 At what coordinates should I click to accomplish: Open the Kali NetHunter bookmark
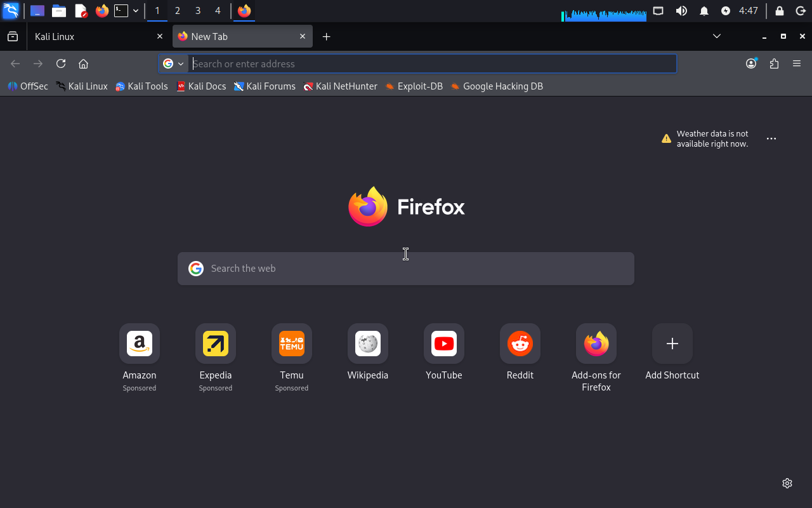coord(340,86)
